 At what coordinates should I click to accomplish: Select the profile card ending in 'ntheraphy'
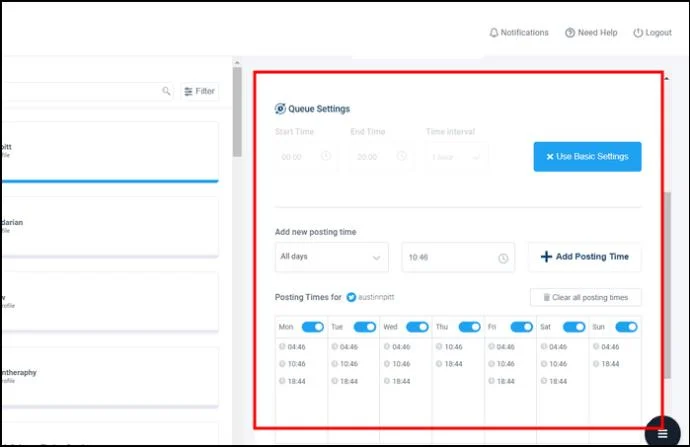[109, 377]
